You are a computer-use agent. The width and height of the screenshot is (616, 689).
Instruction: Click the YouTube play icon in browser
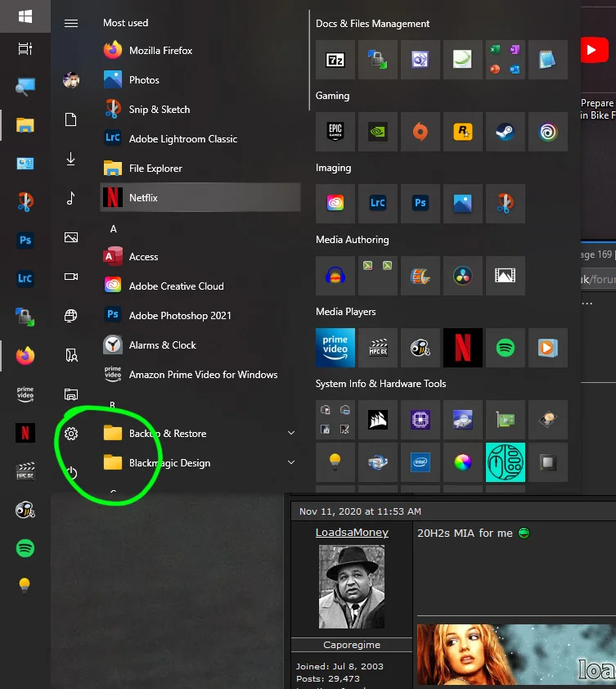pyautogui.click(x=595, y=50)
